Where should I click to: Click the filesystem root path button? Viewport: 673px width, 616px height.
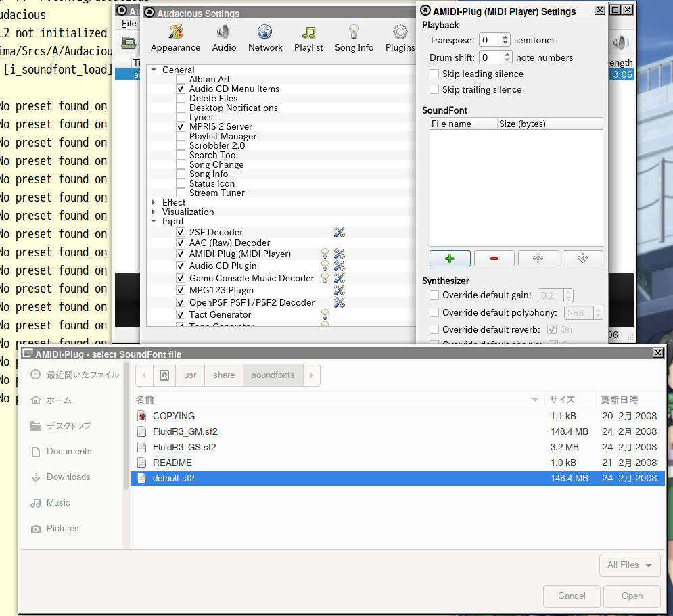pyautogui.click(x=164, y=375)
